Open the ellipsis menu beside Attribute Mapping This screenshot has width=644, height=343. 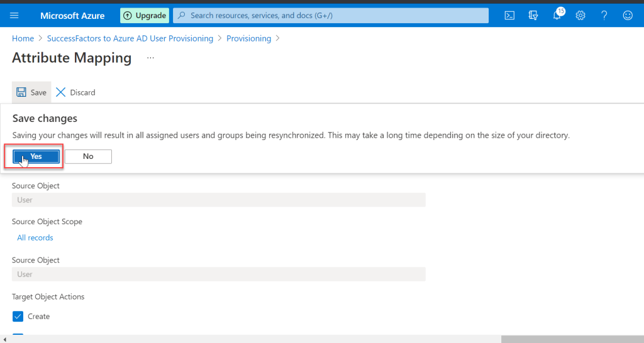(x=151, y=58)
